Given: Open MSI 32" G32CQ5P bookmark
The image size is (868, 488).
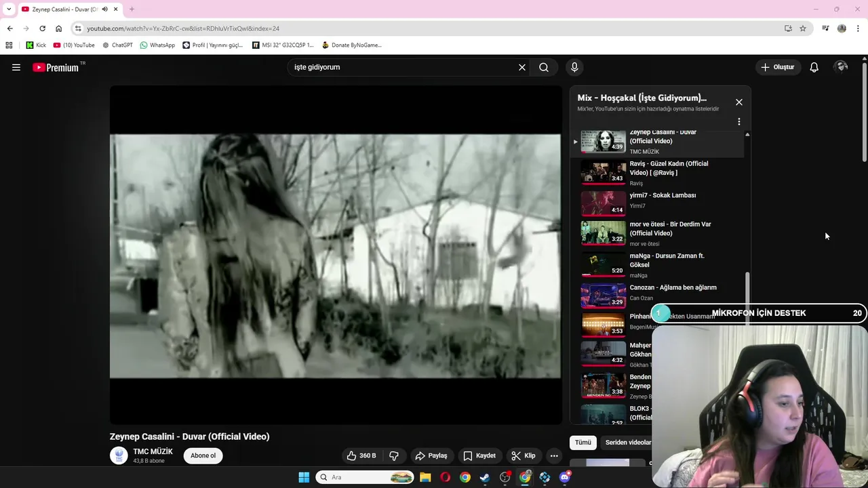Looking at the screenshot, I should (283, 45).
